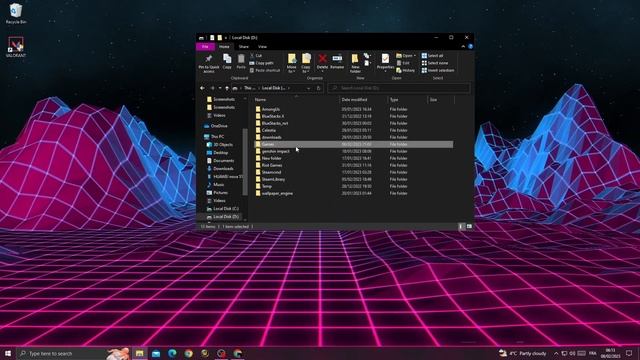Create a New folder from the ribbon
The height and width of the screenshot is (360, 640).
[x=355, y=63]
